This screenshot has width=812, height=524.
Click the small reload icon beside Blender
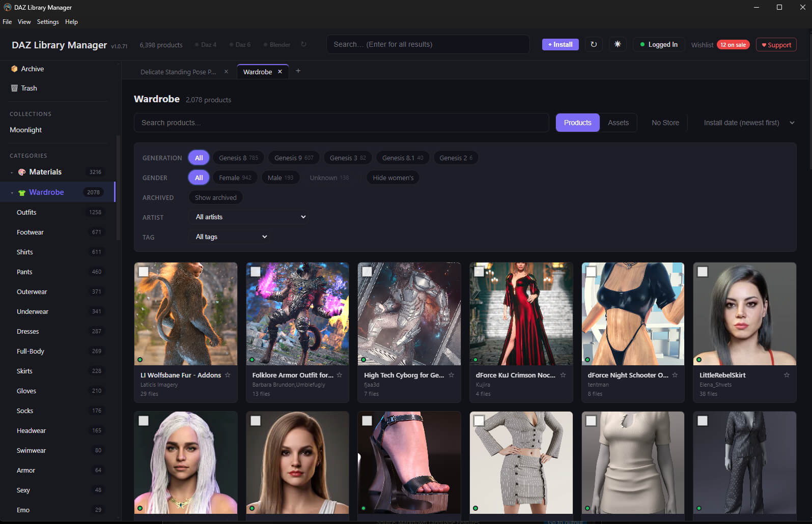pyautogui.click(x=303, y=44)
